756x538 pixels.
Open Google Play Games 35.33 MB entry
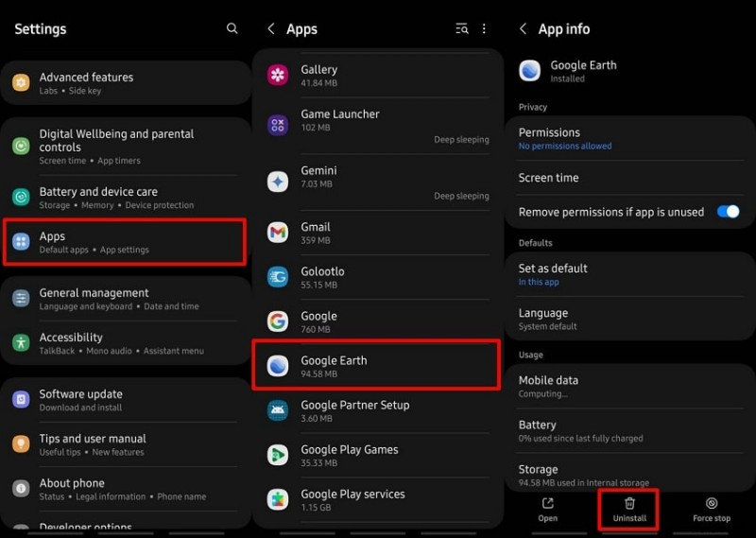[378, 455]
